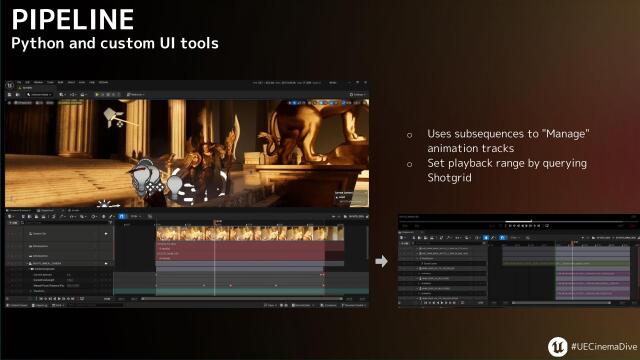Click the Save icon in main toolbar

point(10,95)
